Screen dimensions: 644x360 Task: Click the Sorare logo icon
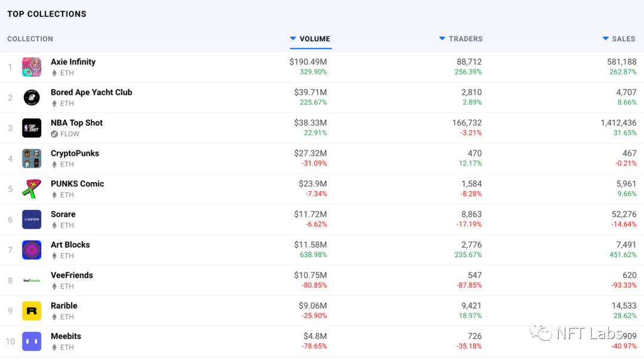pyautogui.click(x=32, y=219)
